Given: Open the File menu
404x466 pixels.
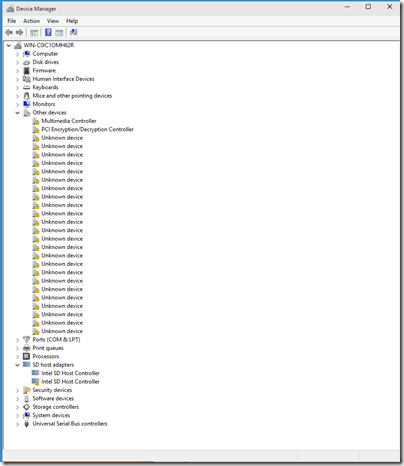Looking at the screenshot, I should [12, 21].
